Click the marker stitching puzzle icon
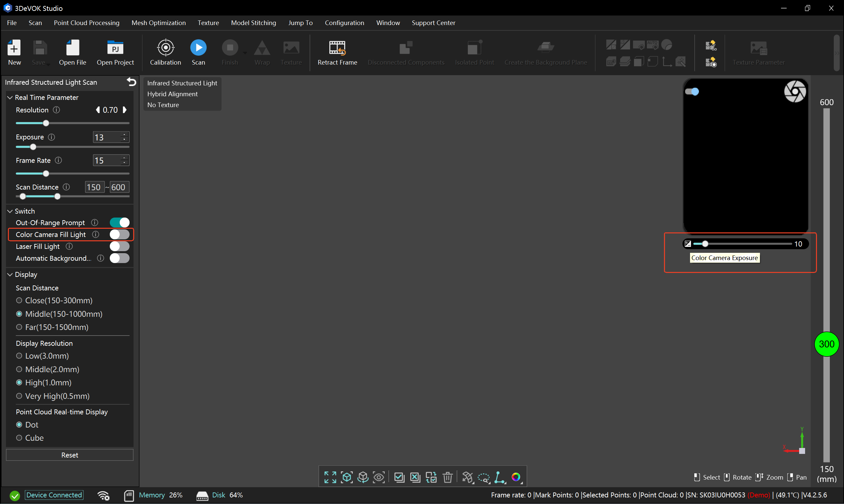The height and width of the screenshot is (504, 844). click(x=710, y=62)
